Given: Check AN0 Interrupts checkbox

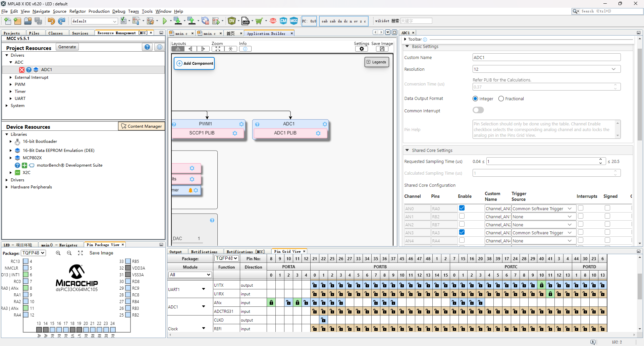Looking at the screenshot, I should point(581,208).
